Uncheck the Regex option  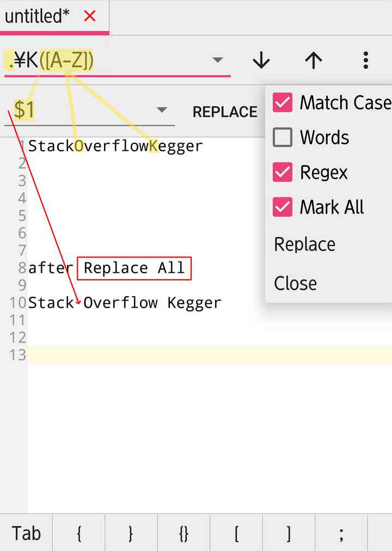click(x=283, y=172)
